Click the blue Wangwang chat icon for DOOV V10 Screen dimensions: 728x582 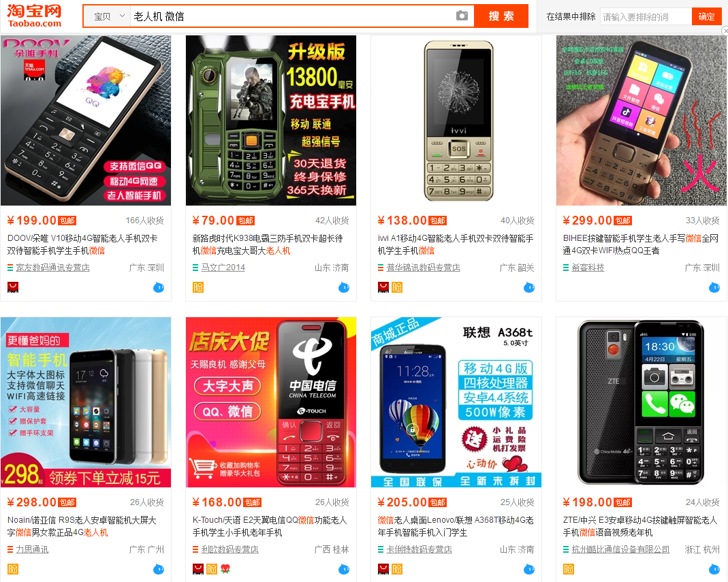click(159, 287)
